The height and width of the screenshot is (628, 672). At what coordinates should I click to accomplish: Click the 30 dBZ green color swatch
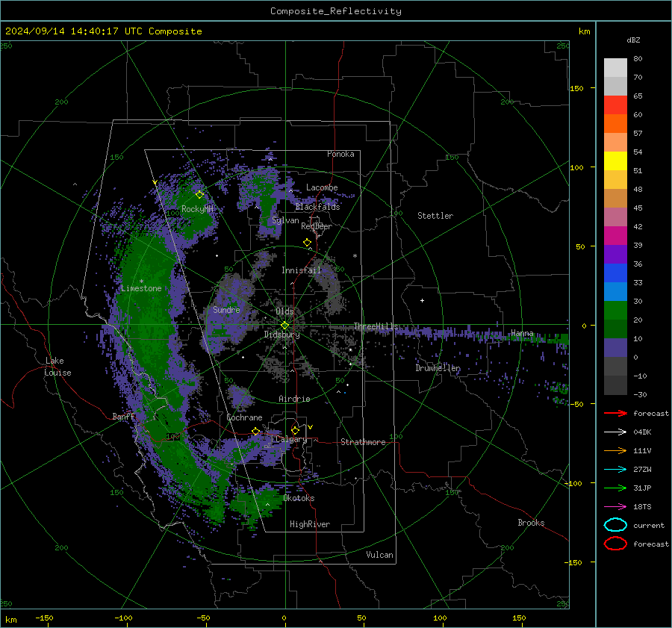(615, 311)
